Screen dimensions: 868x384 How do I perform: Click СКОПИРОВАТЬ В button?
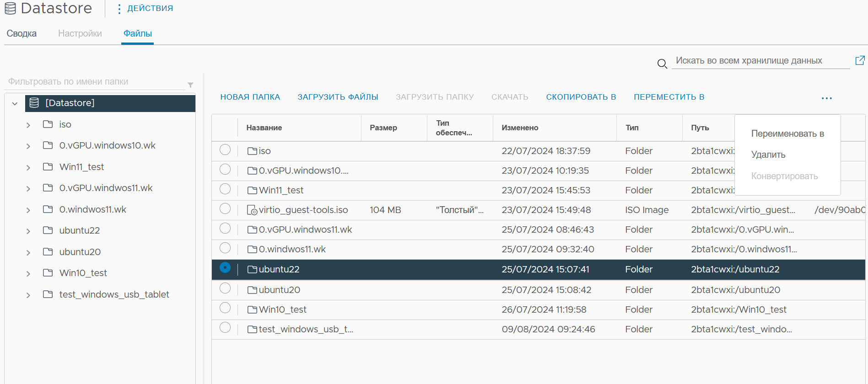(x=581, y=97)
